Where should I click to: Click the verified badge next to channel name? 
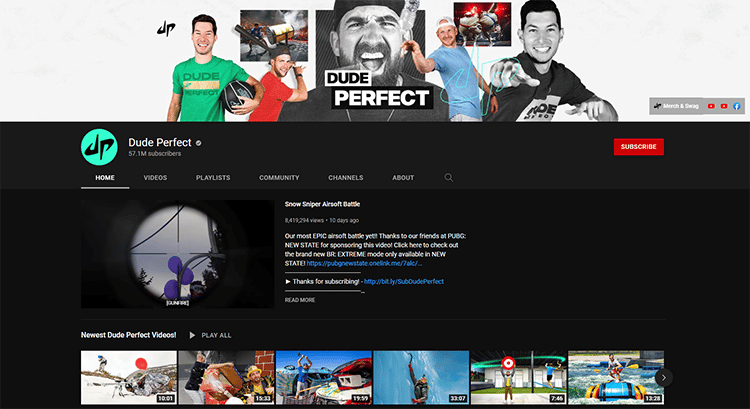[x=200, y=143]
